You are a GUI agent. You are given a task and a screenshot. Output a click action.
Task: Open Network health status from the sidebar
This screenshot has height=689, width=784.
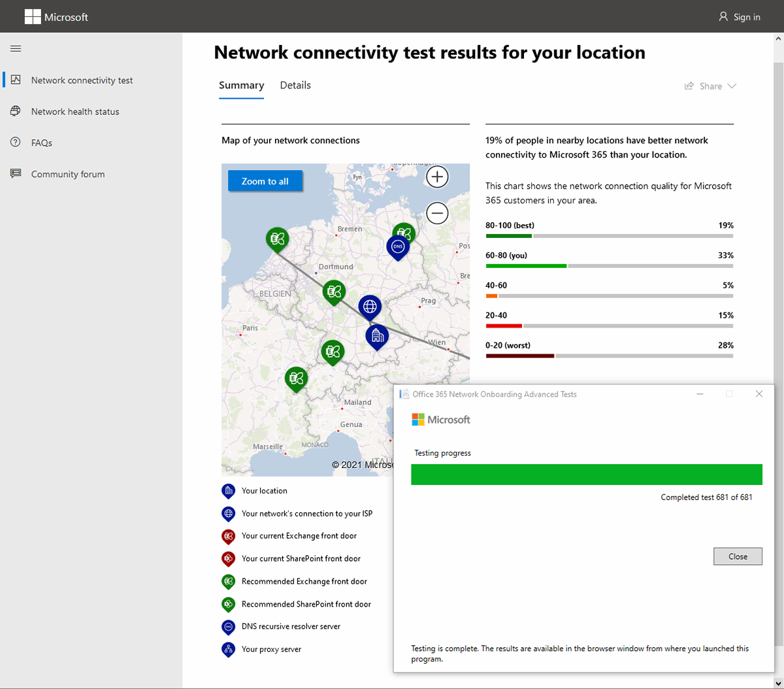click(14, 110)
